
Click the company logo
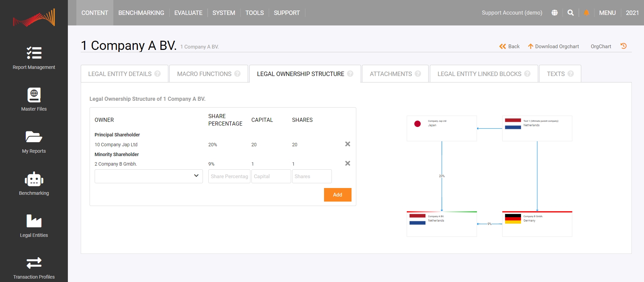click(x=34, y=17)
